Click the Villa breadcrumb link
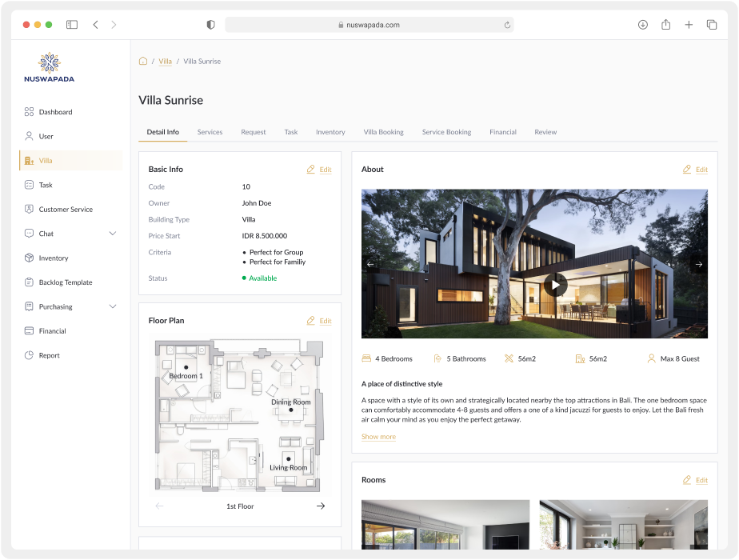 tap(165, 62)
